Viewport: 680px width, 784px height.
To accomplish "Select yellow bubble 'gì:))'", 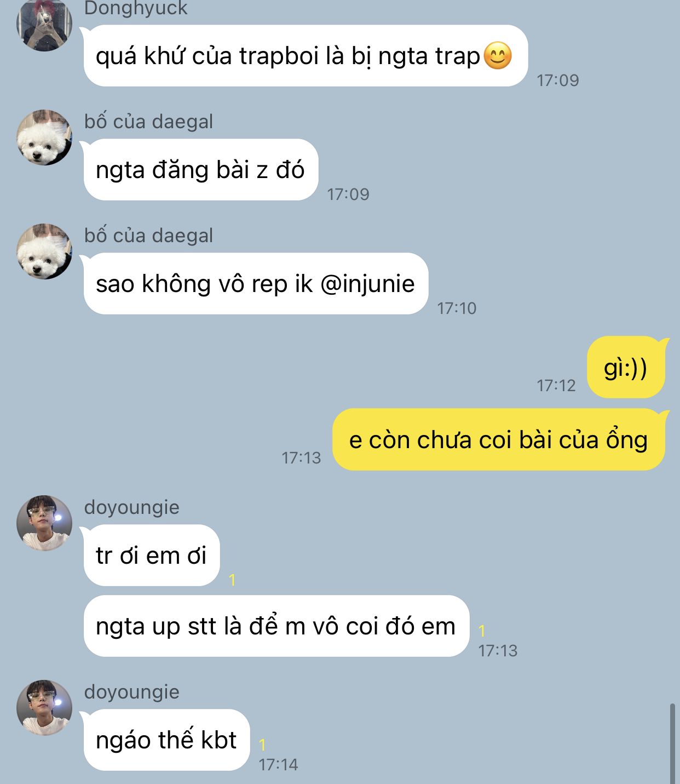I will [x=625, y=367].
